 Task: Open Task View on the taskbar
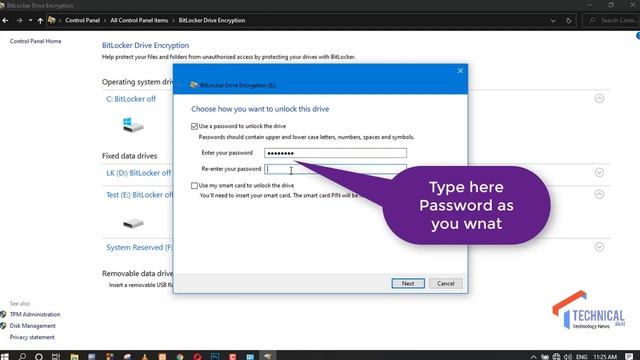point(56,357)
